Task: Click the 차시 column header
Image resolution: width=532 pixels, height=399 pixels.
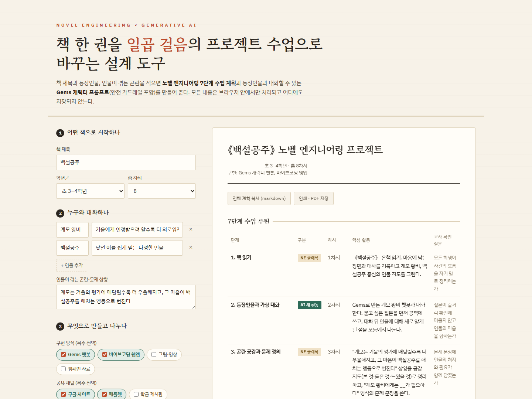Action: coord(332,241)
